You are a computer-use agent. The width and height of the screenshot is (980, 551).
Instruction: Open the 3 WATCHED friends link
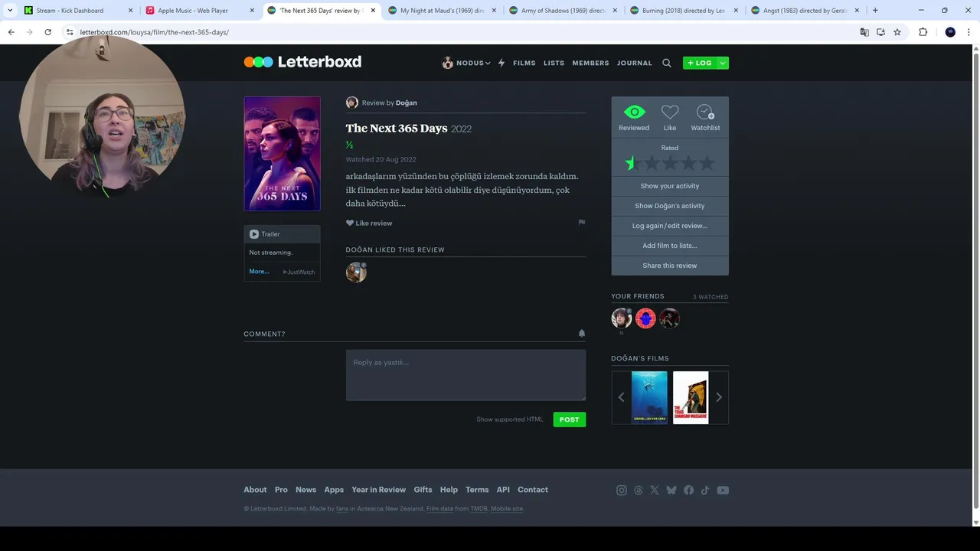(710, 297)
